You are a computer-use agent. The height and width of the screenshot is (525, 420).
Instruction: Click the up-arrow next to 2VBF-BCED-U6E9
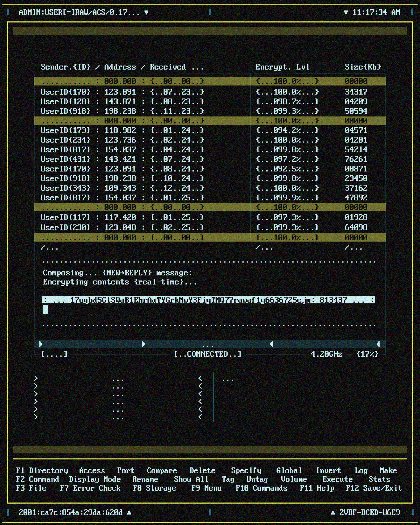[333, 513]
